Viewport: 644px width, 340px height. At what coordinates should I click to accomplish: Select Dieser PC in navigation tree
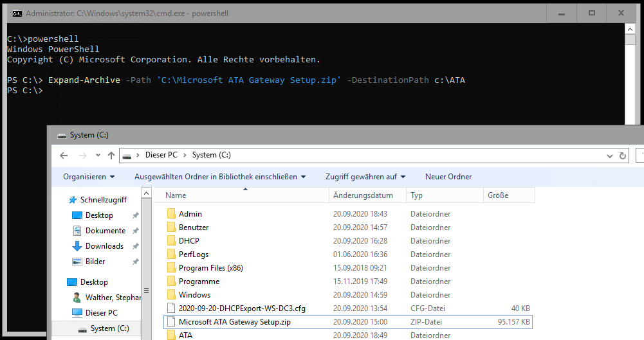[101, 313]
